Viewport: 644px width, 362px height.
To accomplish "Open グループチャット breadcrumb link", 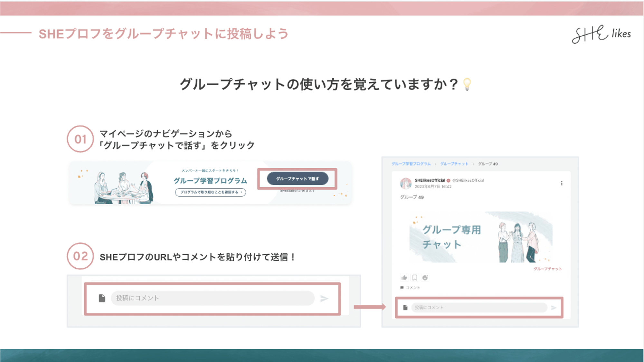I will [x=454, y=164].
